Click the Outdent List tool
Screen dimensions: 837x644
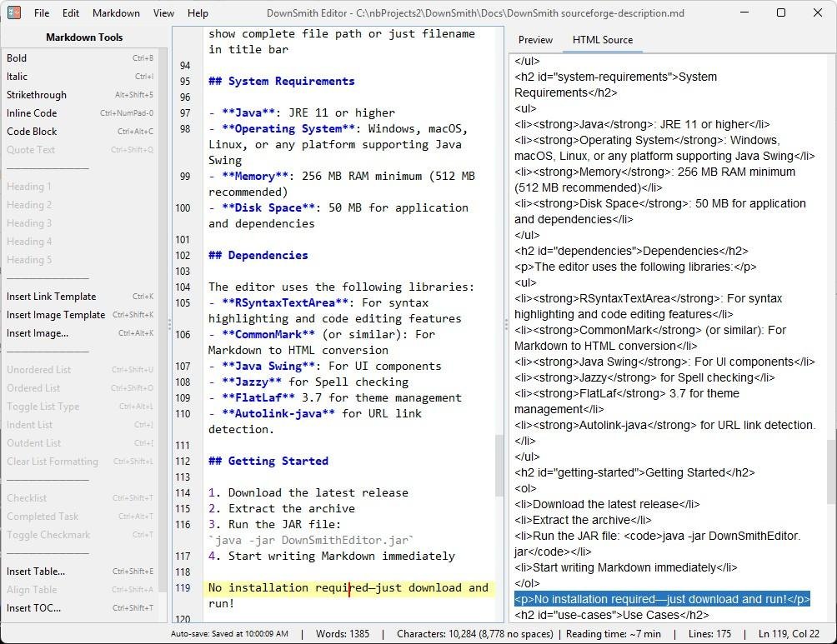(80, 443)
